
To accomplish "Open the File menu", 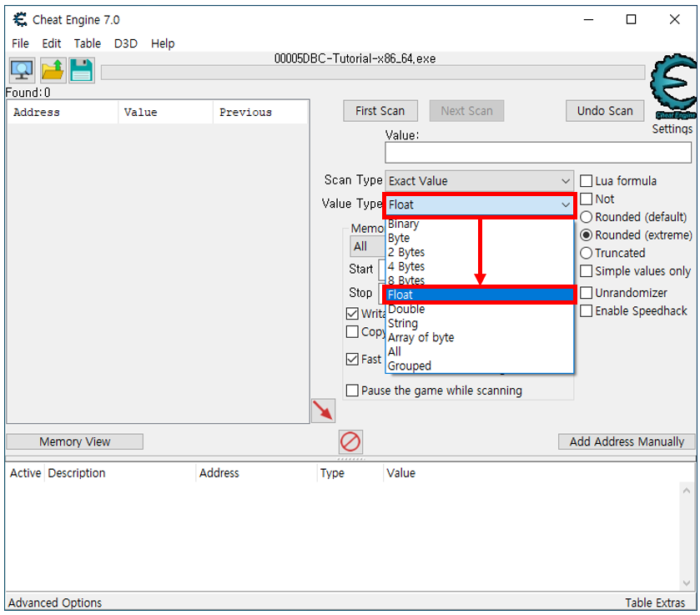I will point(20,43).
